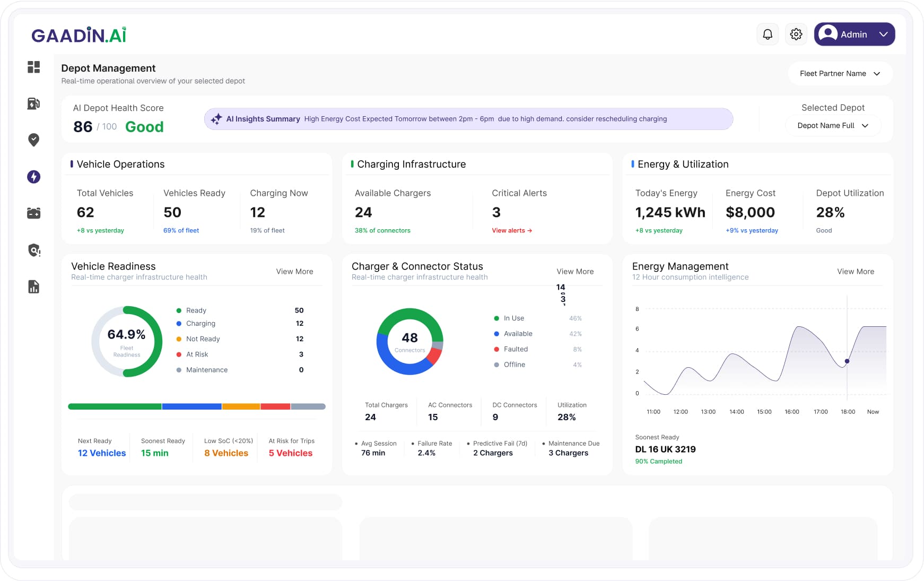Click the Maintenance legend row
924x581 pixels.
[x=240, y=370]
